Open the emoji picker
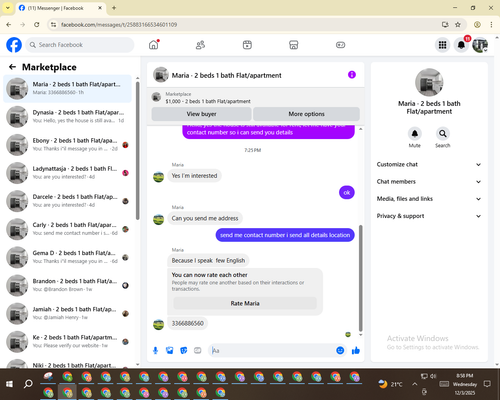This screenshot has height=400, width=500. click(x=340, y=350)
